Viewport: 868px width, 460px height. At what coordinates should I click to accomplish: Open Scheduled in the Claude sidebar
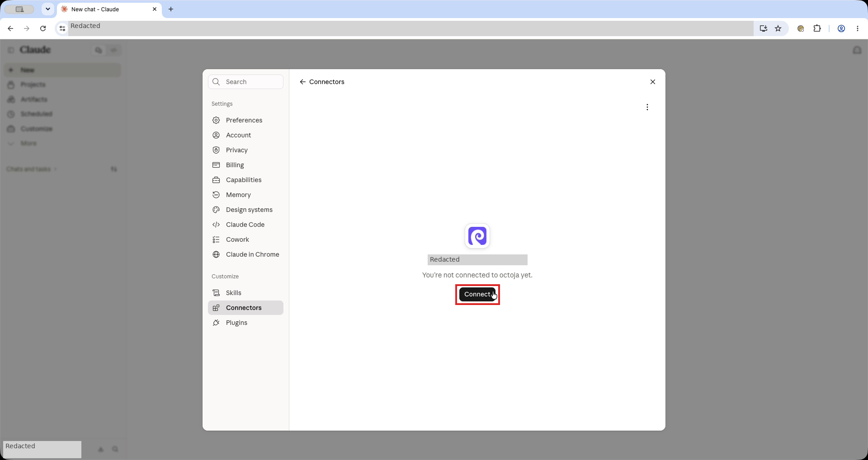(x=63, y=114)
